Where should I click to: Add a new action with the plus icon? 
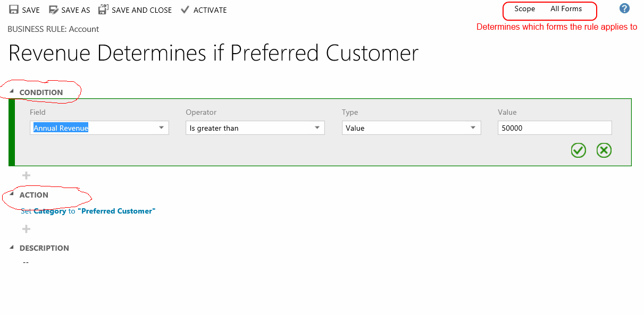[26, 228]
